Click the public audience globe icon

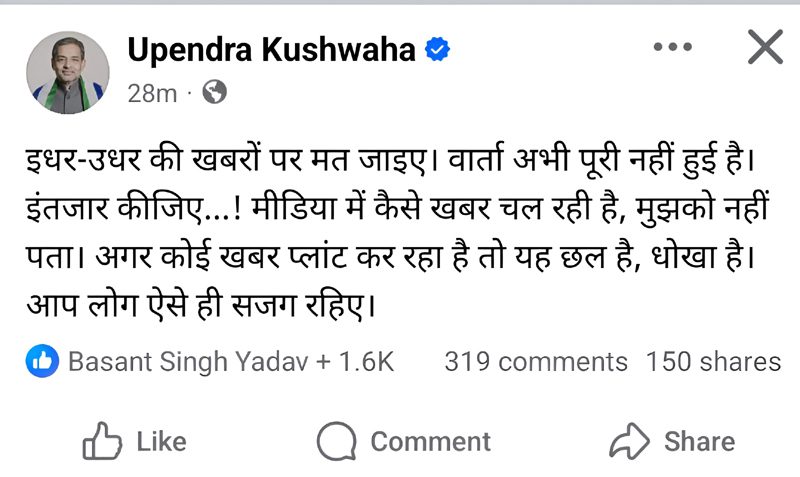tap(214, 93)
